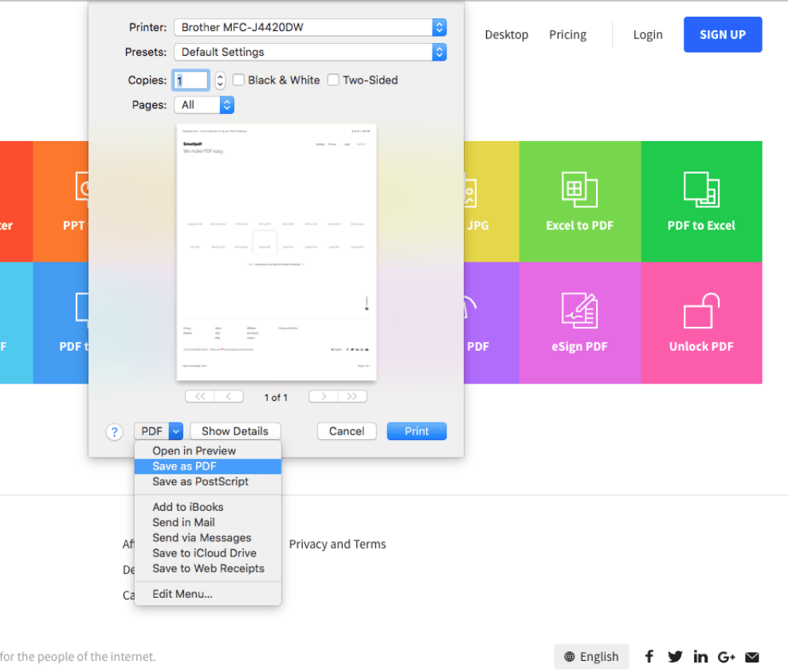Choose Save as PDF menu item
Image resolution: width=788 pixels, height=672 pixels.
point(207,466)
